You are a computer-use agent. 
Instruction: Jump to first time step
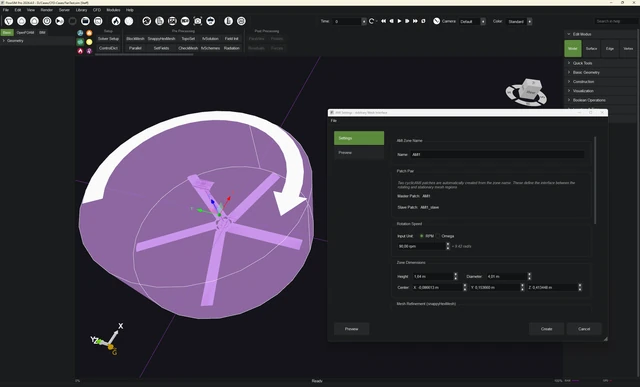383,21
